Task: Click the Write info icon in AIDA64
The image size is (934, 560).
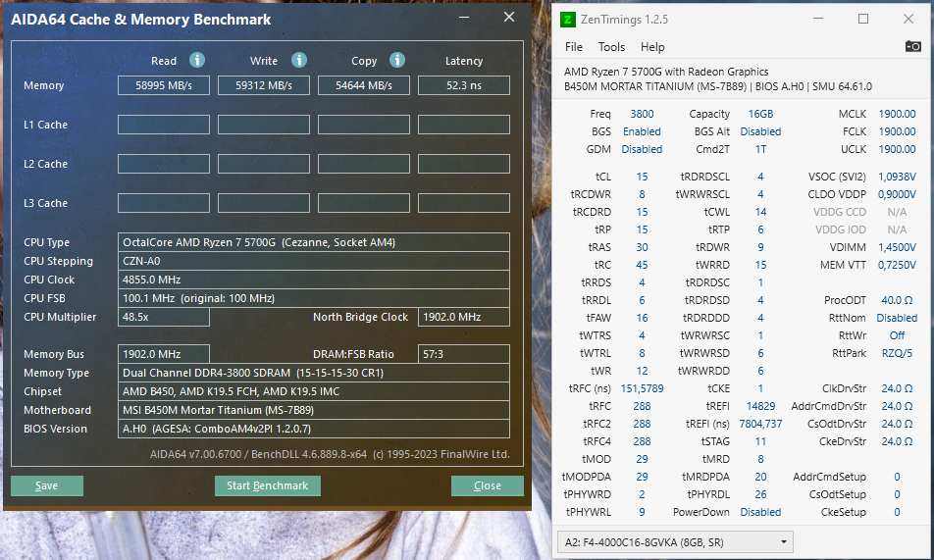Action: point(299,60)
